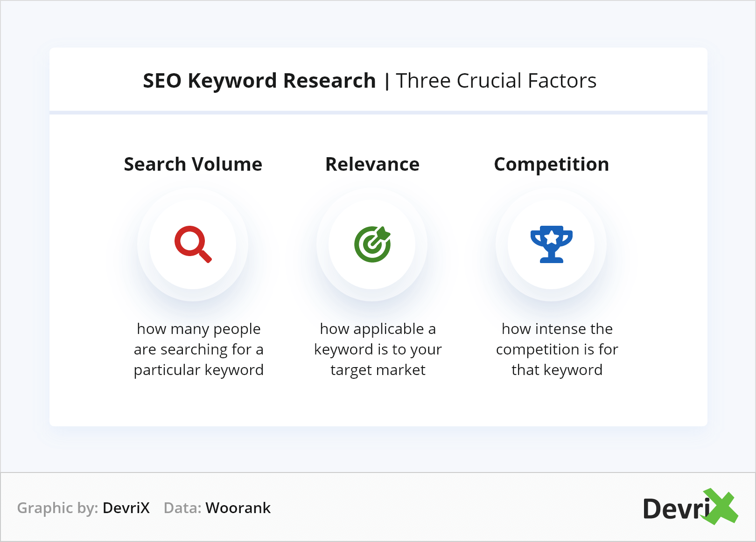Click the Relevance heading
The image size is (756, 542).
coord(372,164)
